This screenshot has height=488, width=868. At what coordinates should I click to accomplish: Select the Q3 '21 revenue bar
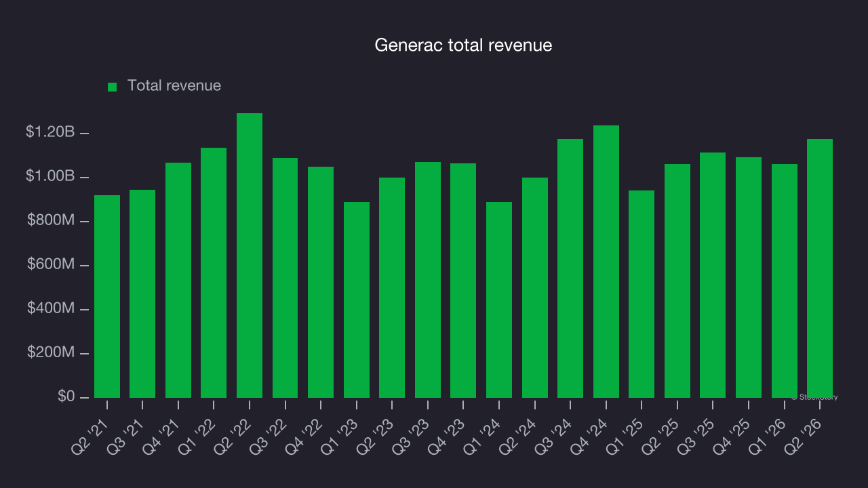[142, 293]
